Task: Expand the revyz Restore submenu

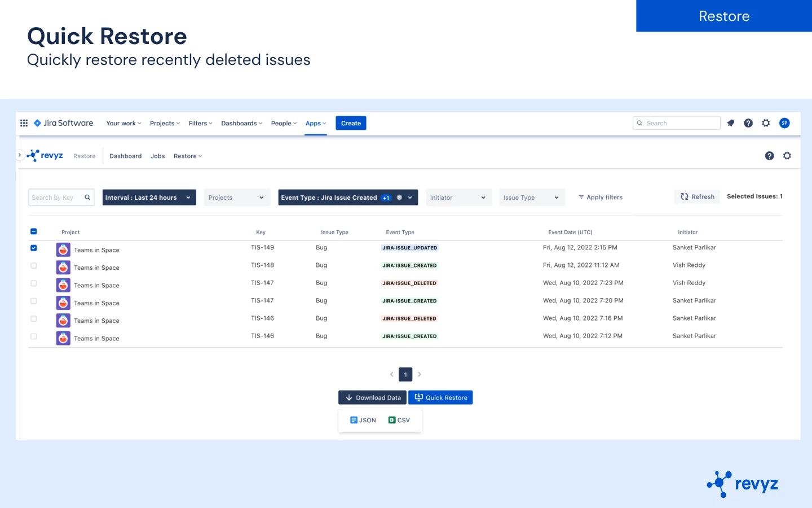Action: tap(188, 156)
